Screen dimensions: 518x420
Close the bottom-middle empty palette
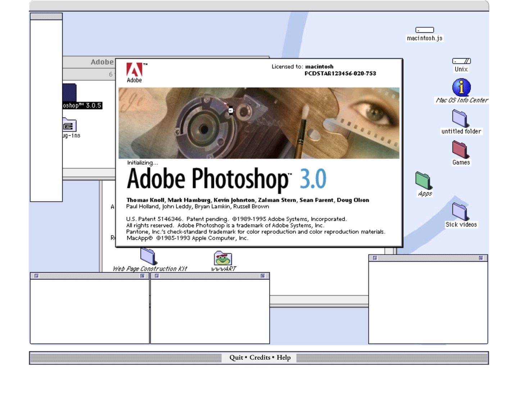tap(156, 276)
